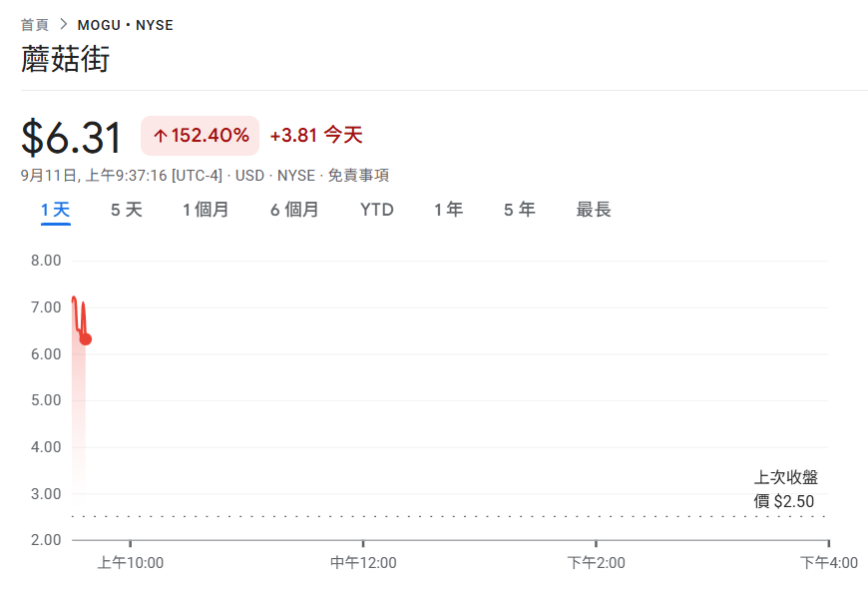
Task: Open the 免責事項 disclaimer link
Action: point(358,176)
